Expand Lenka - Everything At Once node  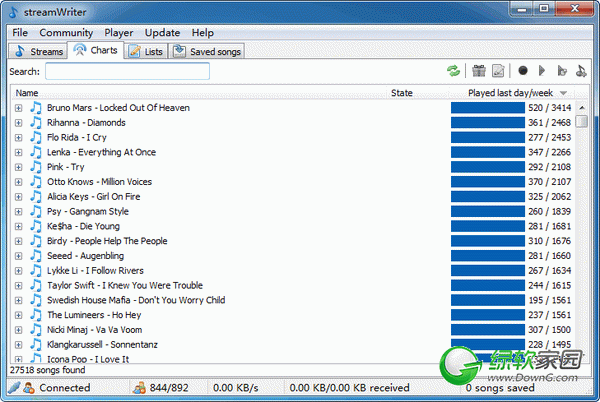click(x=18, y=153)
